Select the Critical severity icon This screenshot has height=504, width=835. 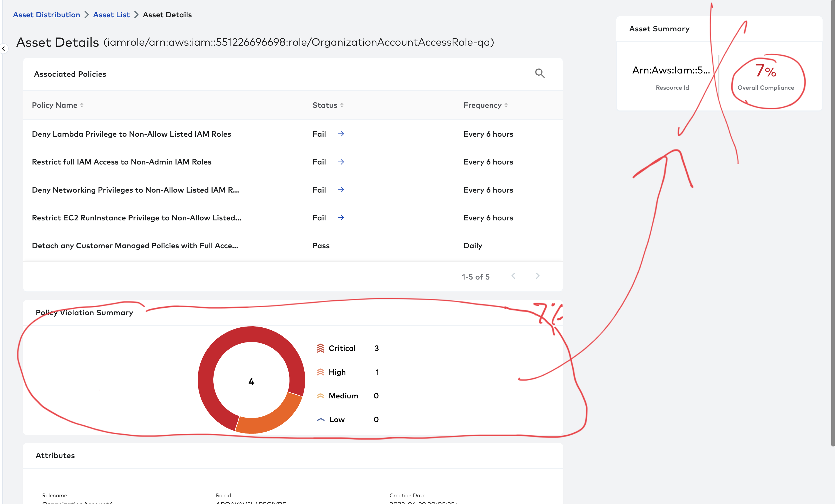[320, 348]
